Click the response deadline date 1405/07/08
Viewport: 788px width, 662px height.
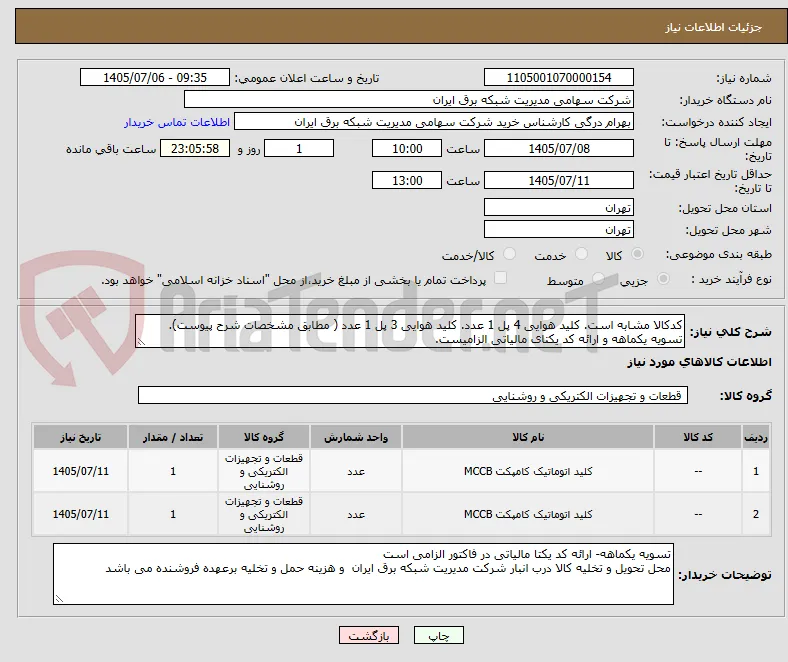pyautogui.click(x=559, y=148)
